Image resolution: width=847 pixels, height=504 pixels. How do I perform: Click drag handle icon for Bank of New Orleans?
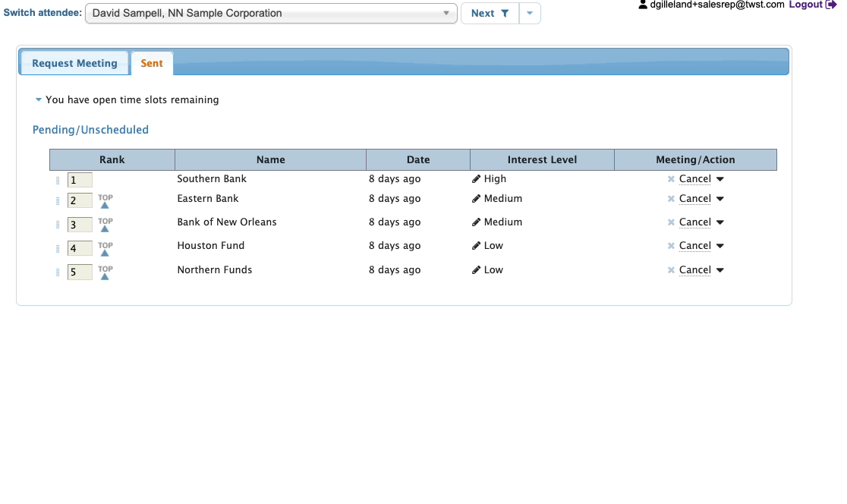pyautogui.click(x=58, y=225)
